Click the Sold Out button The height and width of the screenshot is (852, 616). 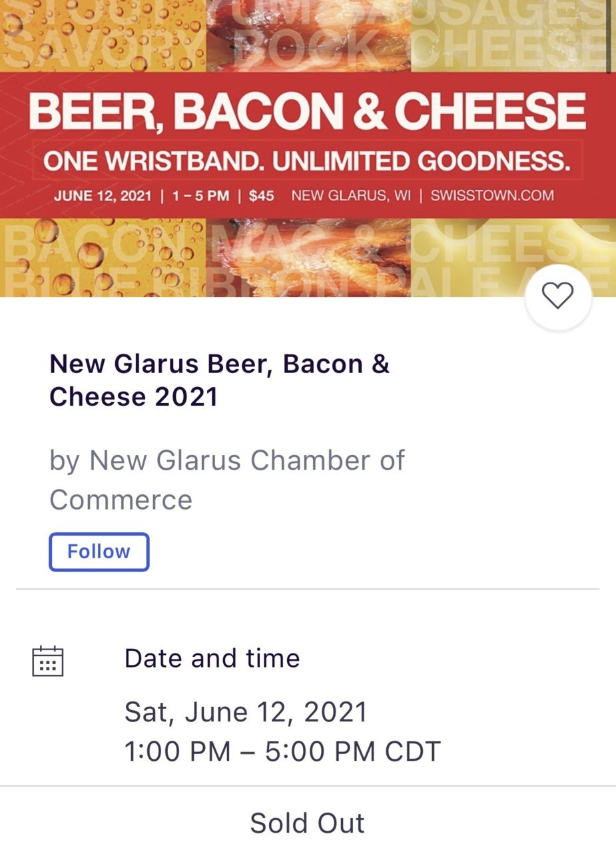tap(308, 823)
